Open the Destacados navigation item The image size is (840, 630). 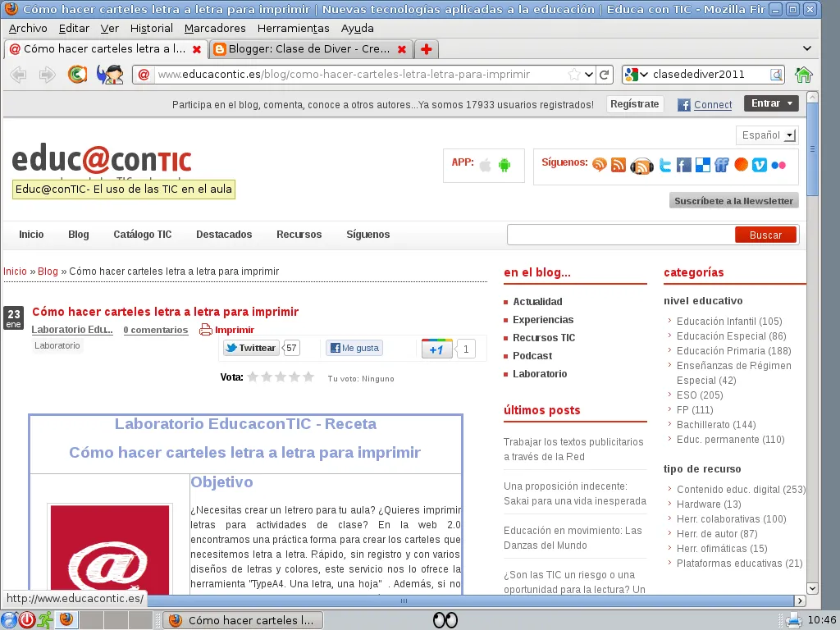pos(224,235)
